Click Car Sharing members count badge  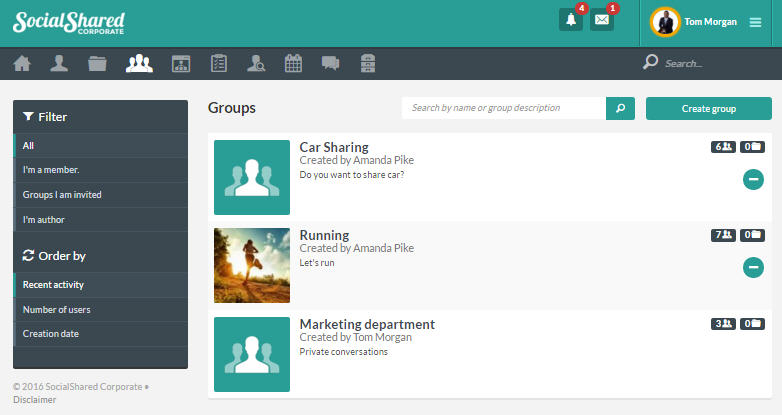click(723, 147)
